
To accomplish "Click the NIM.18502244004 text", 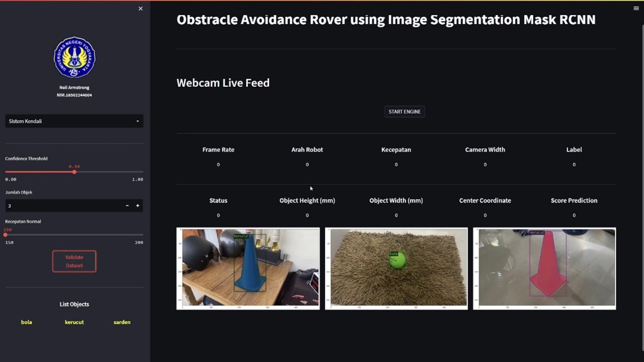I will click(74, 95).
